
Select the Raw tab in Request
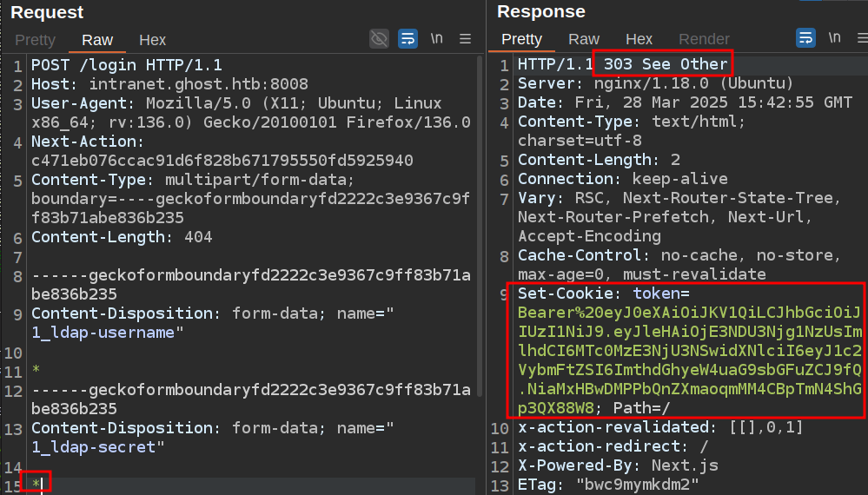click(97, 40)
